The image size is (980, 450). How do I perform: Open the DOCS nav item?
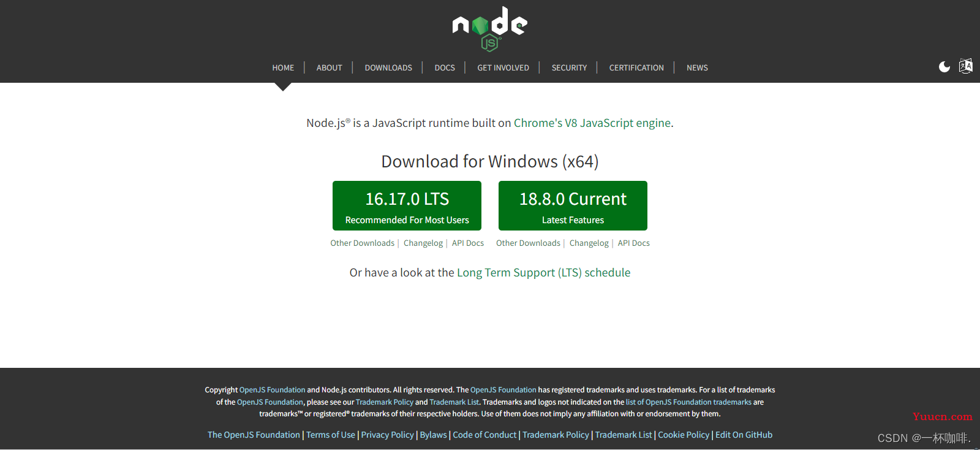point(445,67)
